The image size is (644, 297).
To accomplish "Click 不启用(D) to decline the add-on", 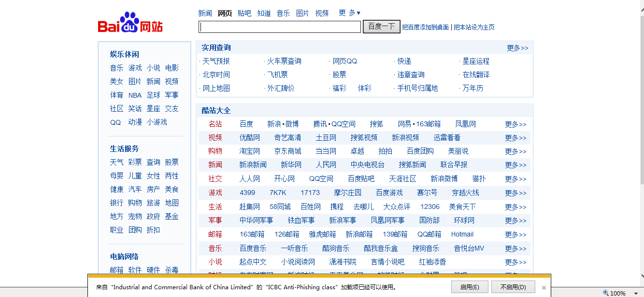I will click(x=513, y=287).
